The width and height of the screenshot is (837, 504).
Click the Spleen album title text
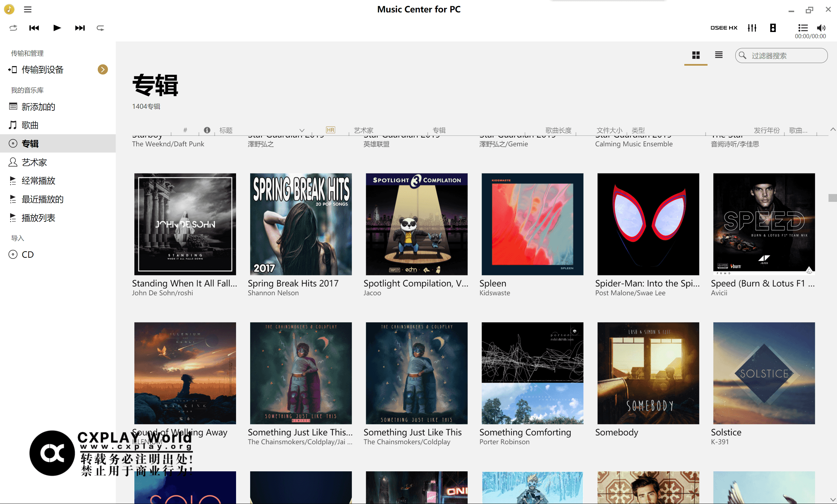(x=492, y=284)
